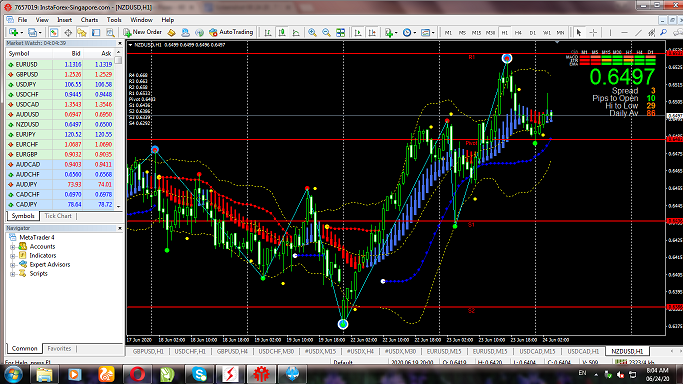
Task: Switch chart to Bar Chart mode
Action: point(268,33)
